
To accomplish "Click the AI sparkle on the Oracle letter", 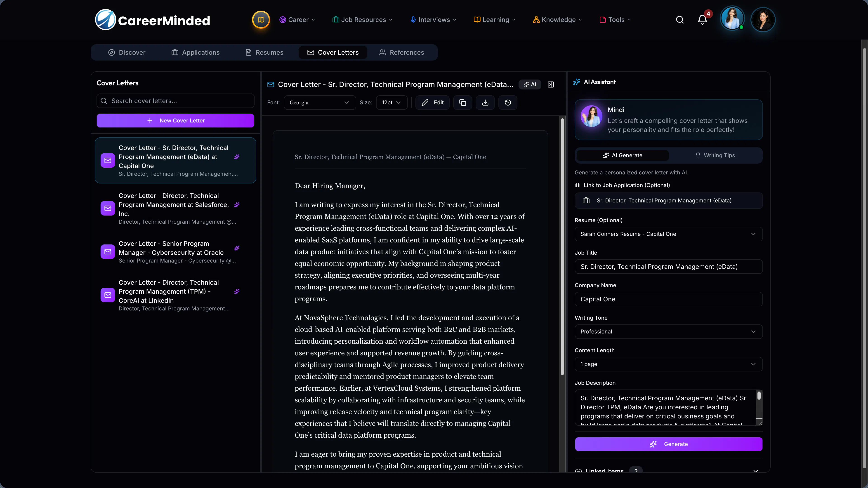I will (237, 248).
